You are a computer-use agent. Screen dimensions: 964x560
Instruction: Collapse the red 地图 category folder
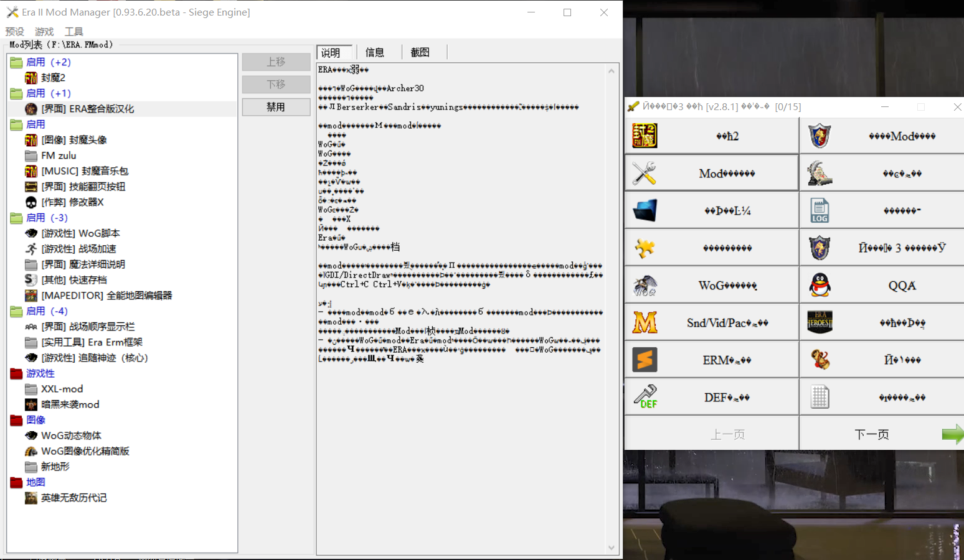16,482
